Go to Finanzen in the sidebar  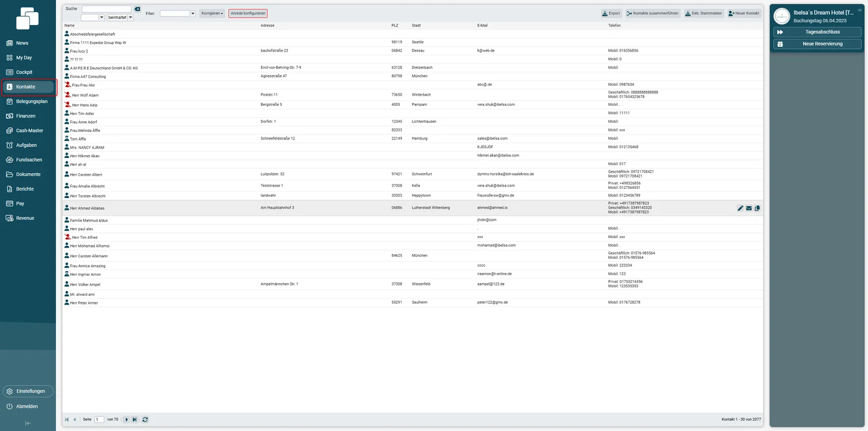click(x=25, y=116)
